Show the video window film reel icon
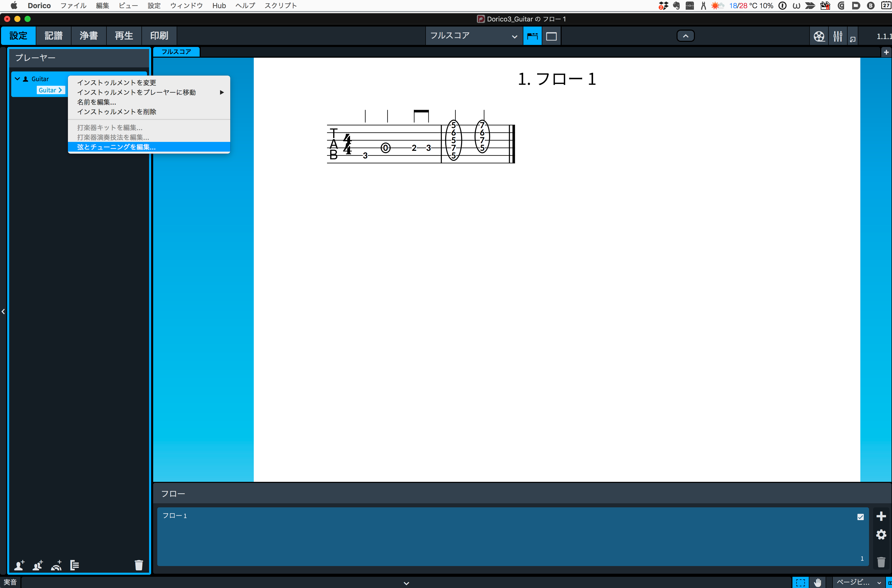The width and height of the screenshot is (892, 588). pos(819,36)
